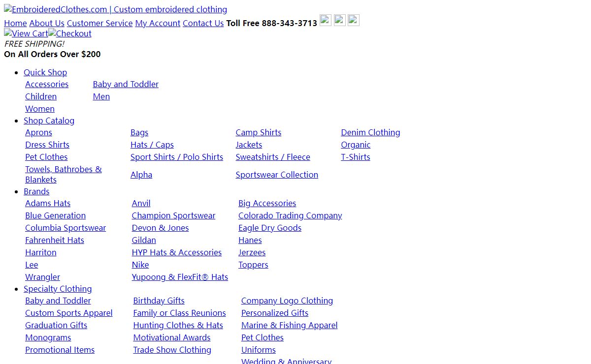Open the Bags catalog link
The height and width of the screenshot is (364, 591).
[x=139, y=132]
